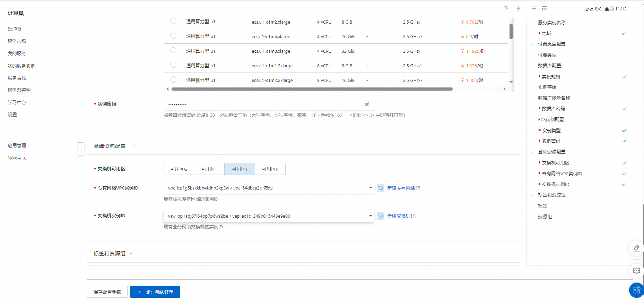This screenshot has width=644, height=303.
Task: Jump to 实例类型 in the outline
Action: pyautogui.click(x=551, y=131)
